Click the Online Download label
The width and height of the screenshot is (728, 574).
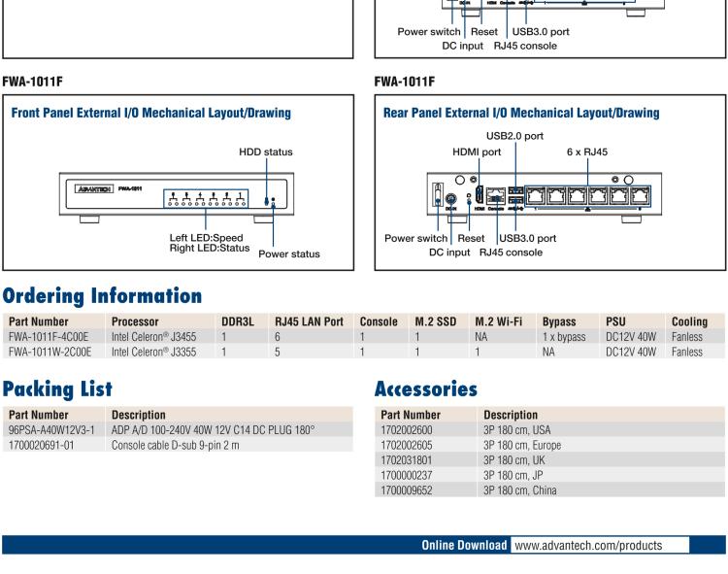pyautogui.click(x=465, y=545)
